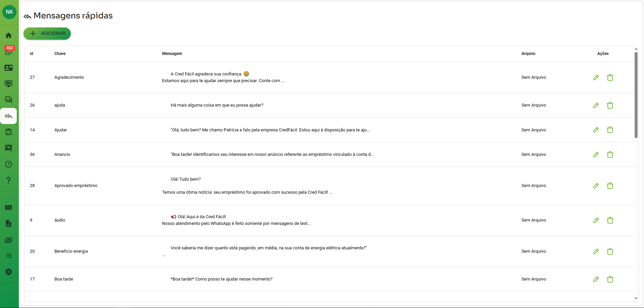Open the tasks clipboard sidebar item
This screenshot has width=644, height=308.
(9, 132)
